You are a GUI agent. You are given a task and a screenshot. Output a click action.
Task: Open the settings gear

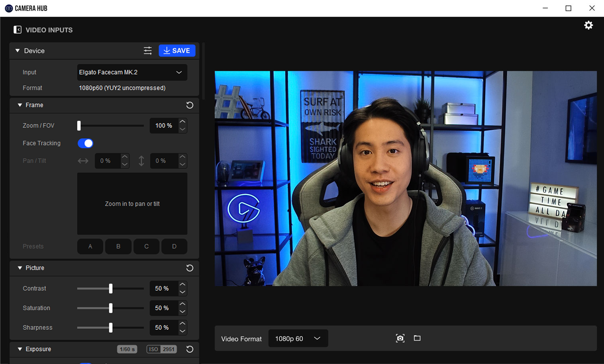tap(588, 25)
